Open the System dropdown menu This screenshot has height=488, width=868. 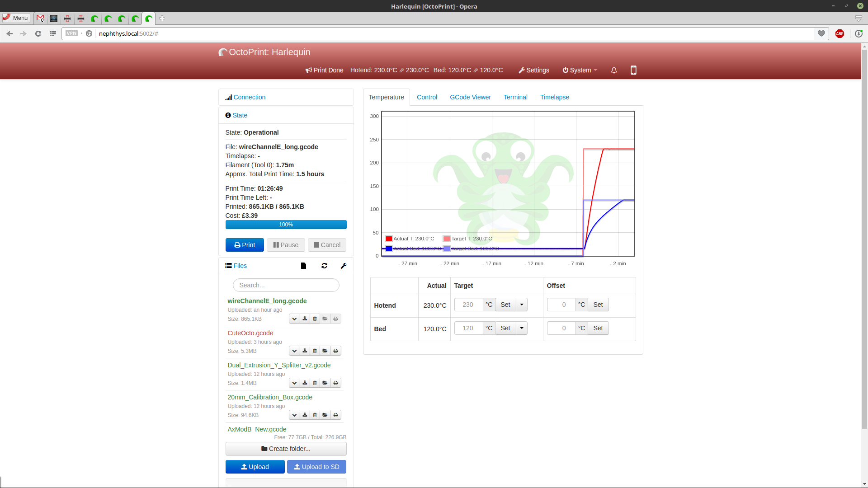click(x=580, y=70)
